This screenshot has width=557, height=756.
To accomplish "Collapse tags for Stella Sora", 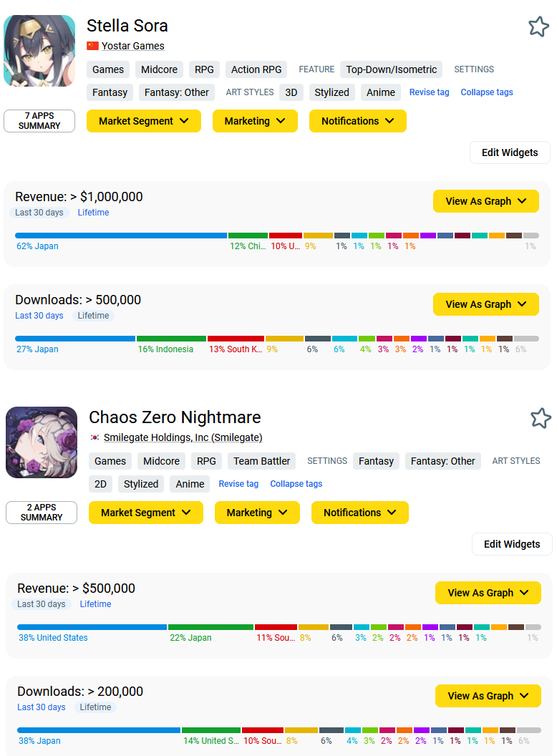I will 487,92.
